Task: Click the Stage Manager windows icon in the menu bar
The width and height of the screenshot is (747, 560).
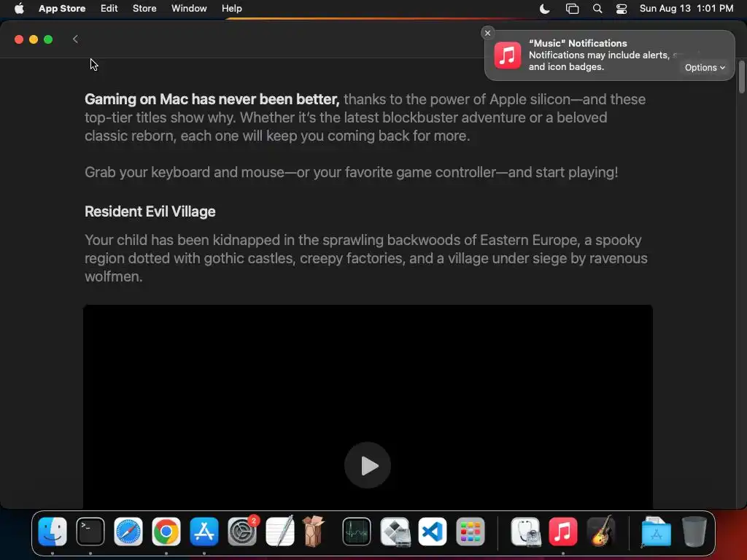Action: point(572,9)
